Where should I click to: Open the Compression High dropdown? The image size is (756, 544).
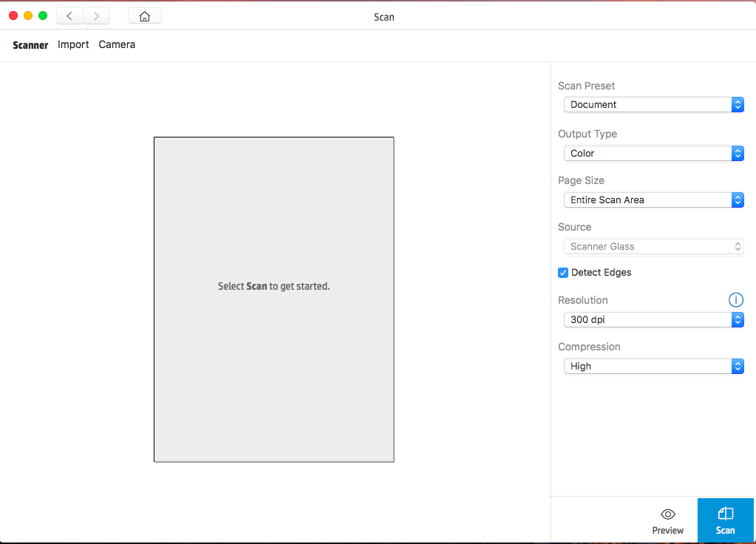click(653, 367)
